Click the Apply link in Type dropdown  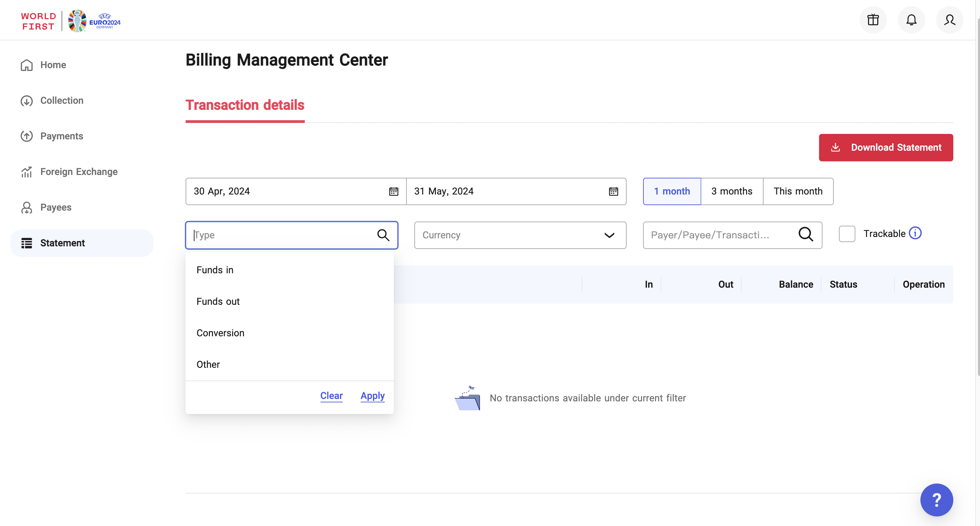[x=373, y=396]
